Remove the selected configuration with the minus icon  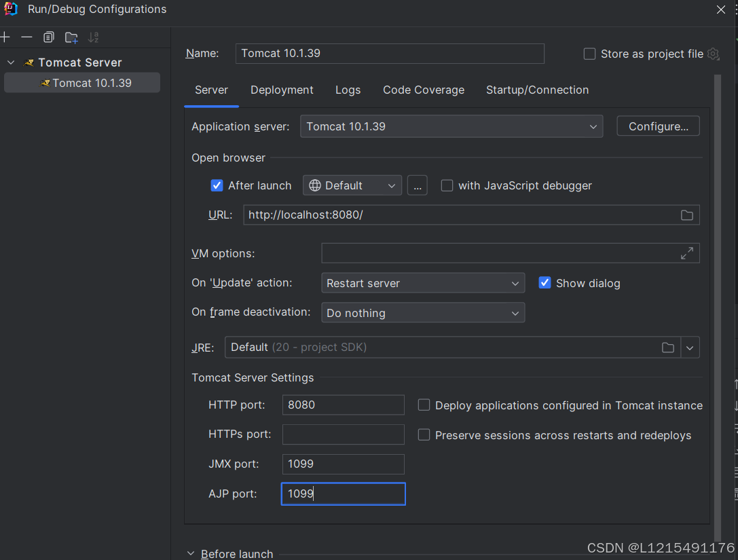click(x=27, y=37)
